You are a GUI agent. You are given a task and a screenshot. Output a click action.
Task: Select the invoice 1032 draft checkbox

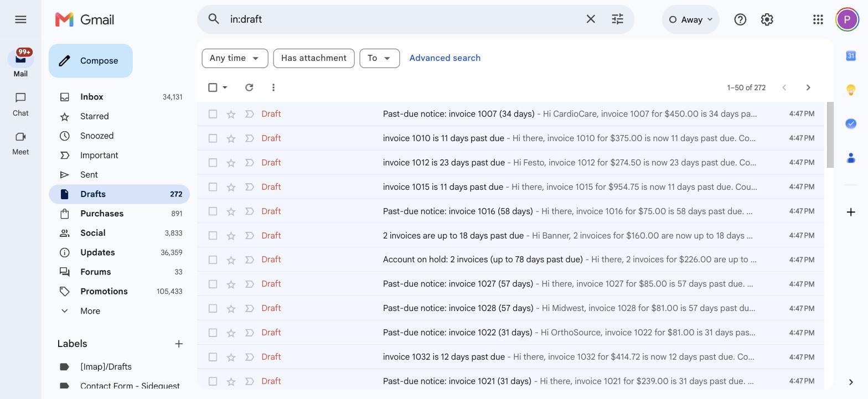point(213,357)
